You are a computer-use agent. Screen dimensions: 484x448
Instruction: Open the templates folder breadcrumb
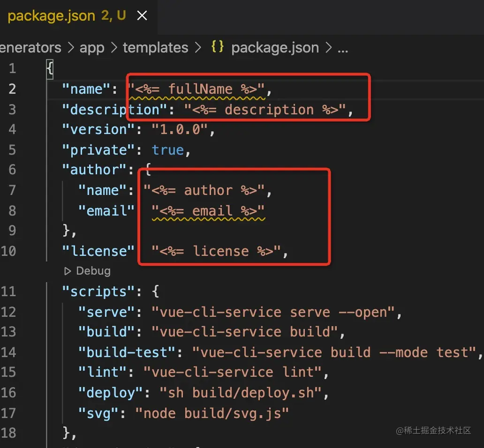point(155,47)
